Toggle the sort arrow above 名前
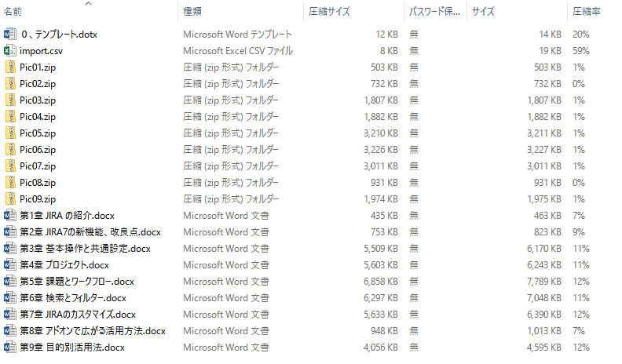 click(x=89, y=4)
